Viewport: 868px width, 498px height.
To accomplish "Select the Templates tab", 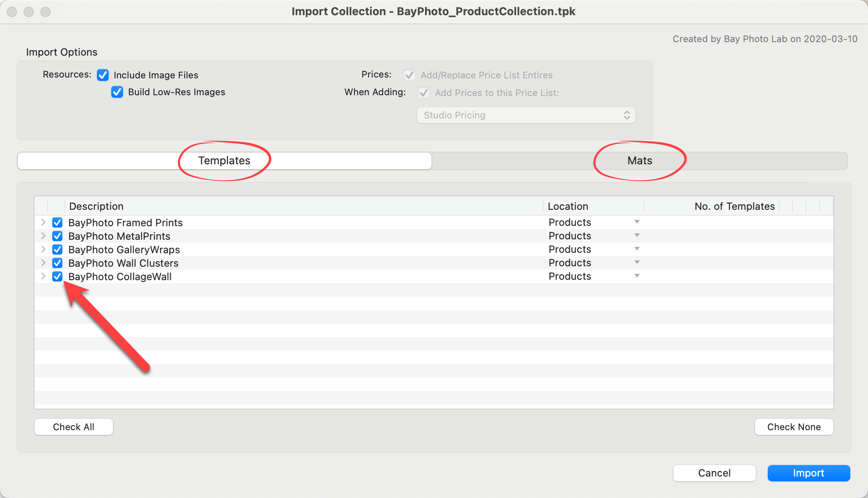I will tap(224, 161).
